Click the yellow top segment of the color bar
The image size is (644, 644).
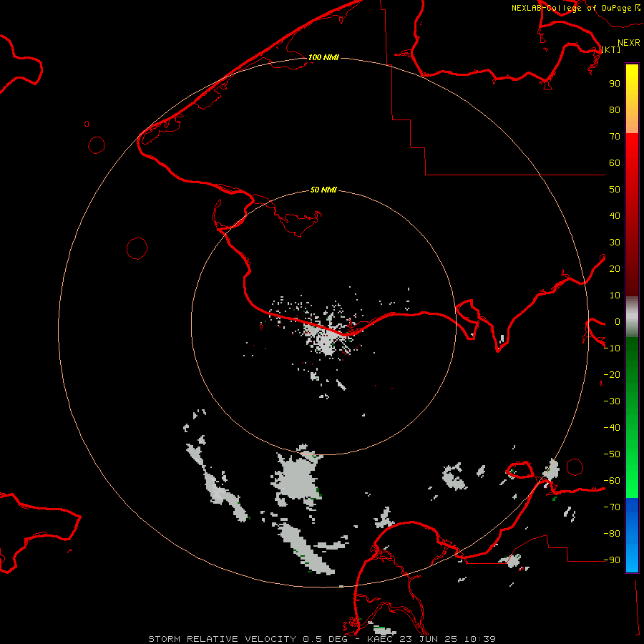click(632, 99)
